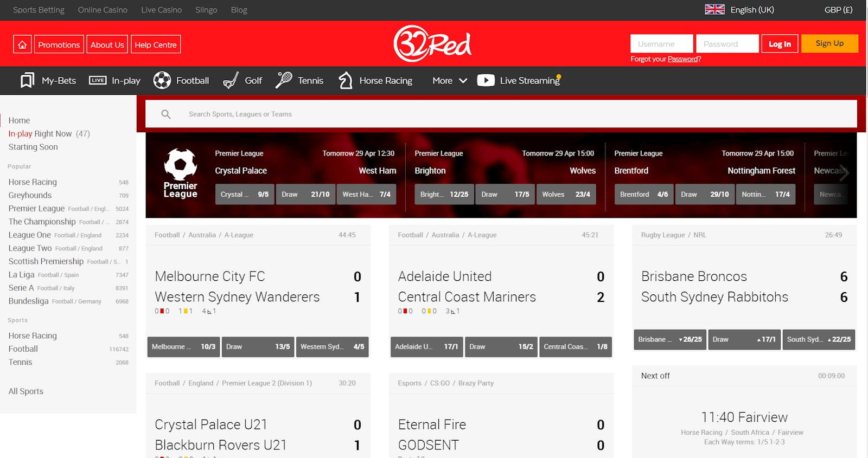Select the Football ball icon
Screen dimensions: 868x458
(162, 80)
